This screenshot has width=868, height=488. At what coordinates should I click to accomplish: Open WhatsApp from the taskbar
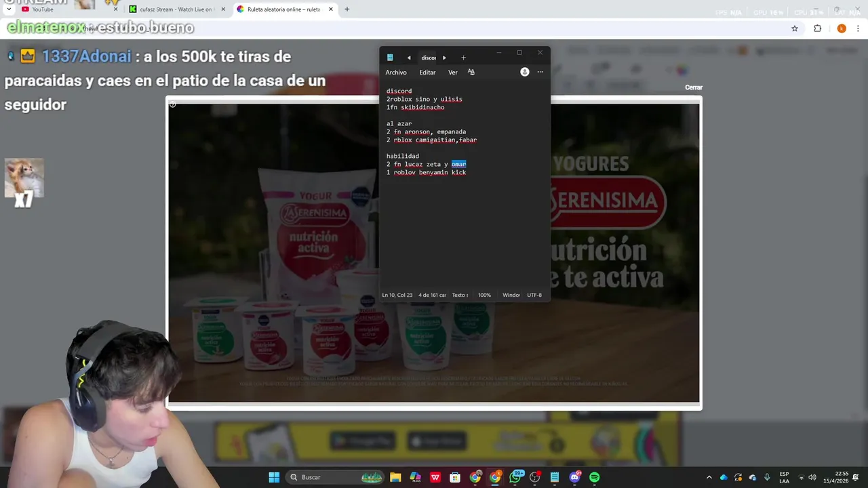(515, 477)
